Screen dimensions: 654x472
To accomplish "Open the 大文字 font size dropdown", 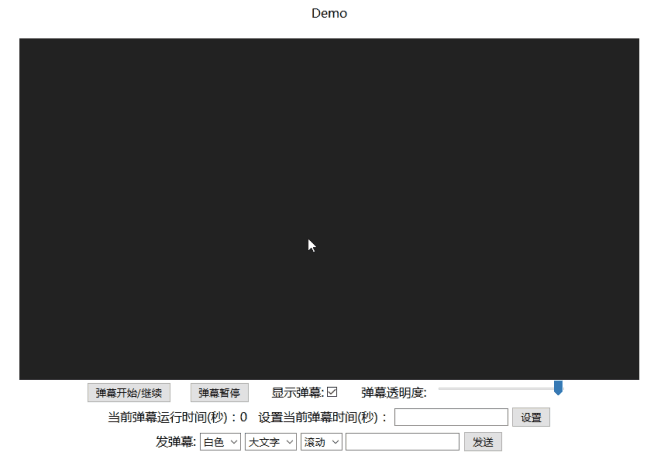I will 271,442.
